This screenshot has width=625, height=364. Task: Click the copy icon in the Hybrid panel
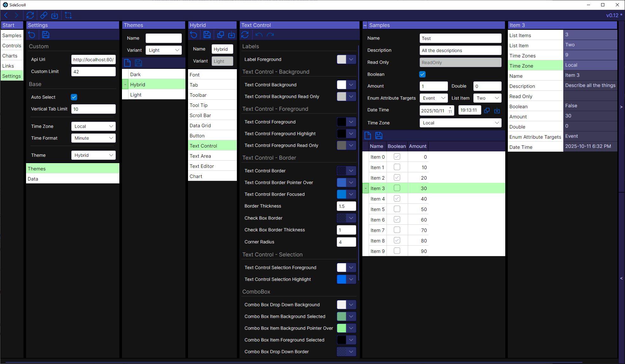pos(220,35)
